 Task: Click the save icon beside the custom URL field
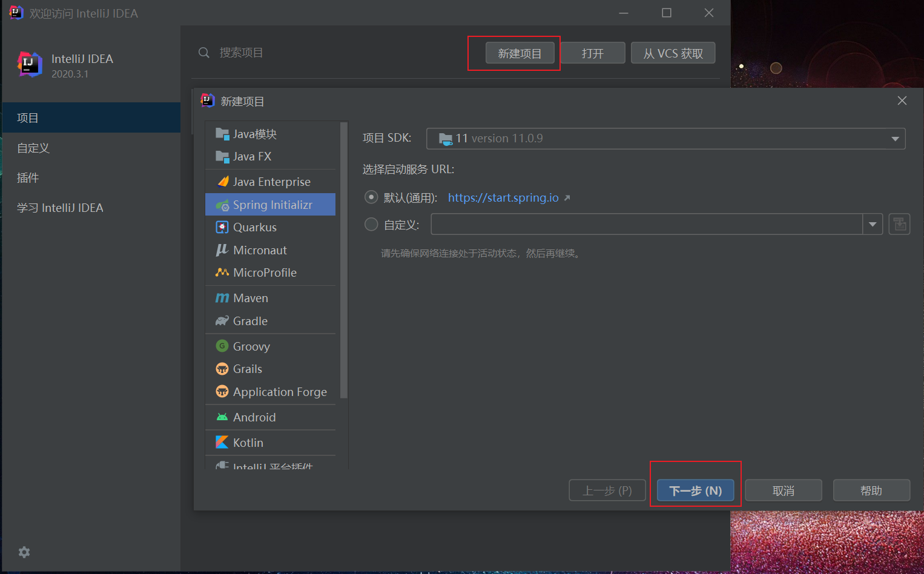[x=900, y=224]
